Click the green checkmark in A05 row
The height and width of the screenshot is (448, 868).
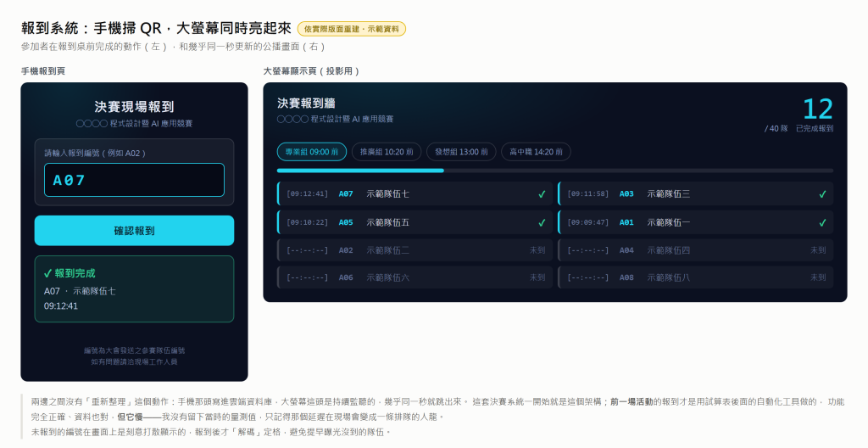point(542,222)
